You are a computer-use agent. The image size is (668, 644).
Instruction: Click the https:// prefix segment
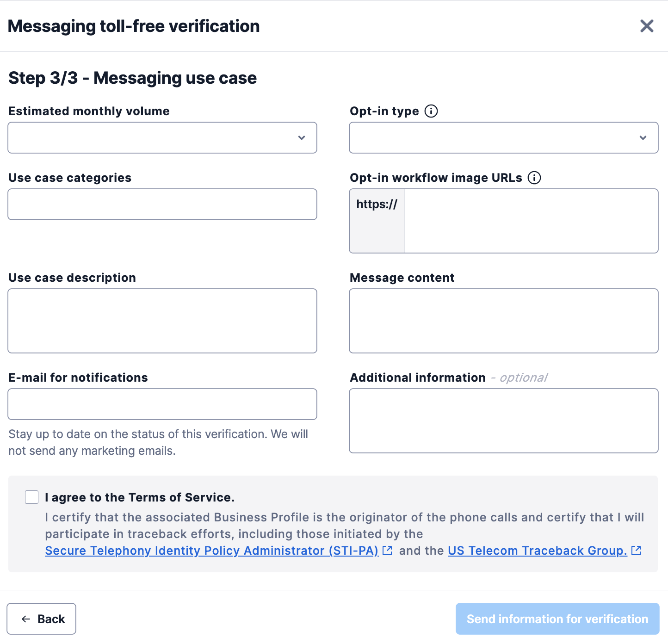point(377,204)
